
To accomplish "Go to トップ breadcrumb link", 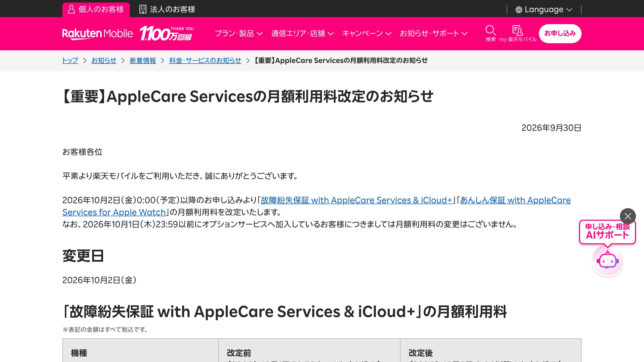I will click(x=70, y=61).
